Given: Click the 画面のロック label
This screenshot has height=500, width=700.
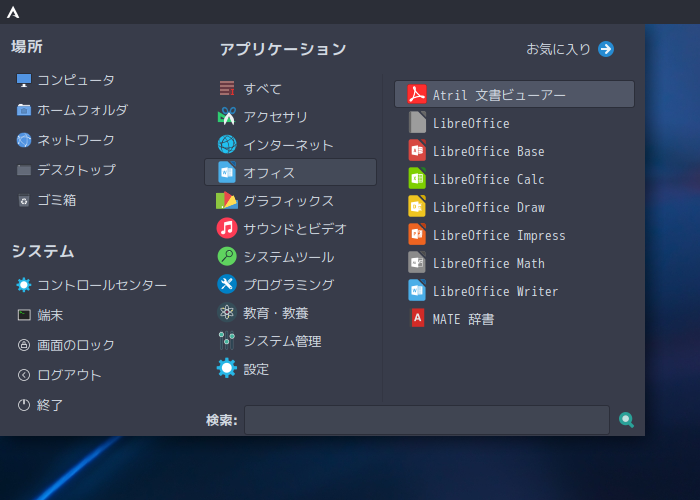Looking at the screenshot, I should pos(76,345).
